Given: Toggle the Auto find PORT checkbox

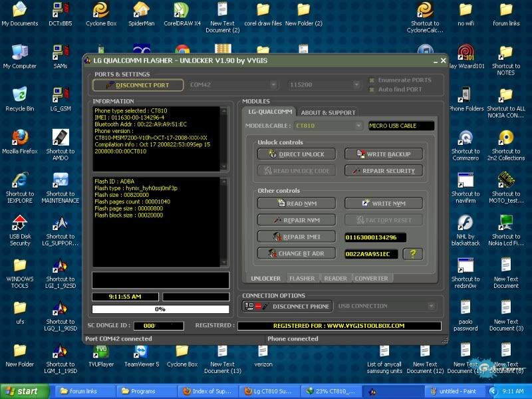Looking at the screenshot, I should pos(372,90).
